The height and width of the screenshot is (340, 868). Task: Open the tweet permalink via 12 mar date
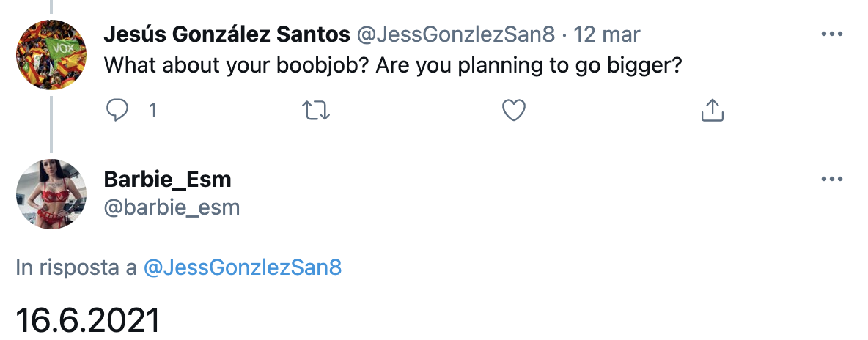tap(607, 35)
